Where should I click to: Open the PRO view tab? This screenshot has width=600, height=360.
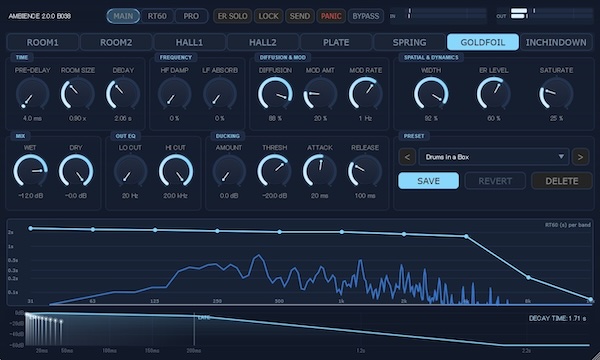[x=191, y=16]
